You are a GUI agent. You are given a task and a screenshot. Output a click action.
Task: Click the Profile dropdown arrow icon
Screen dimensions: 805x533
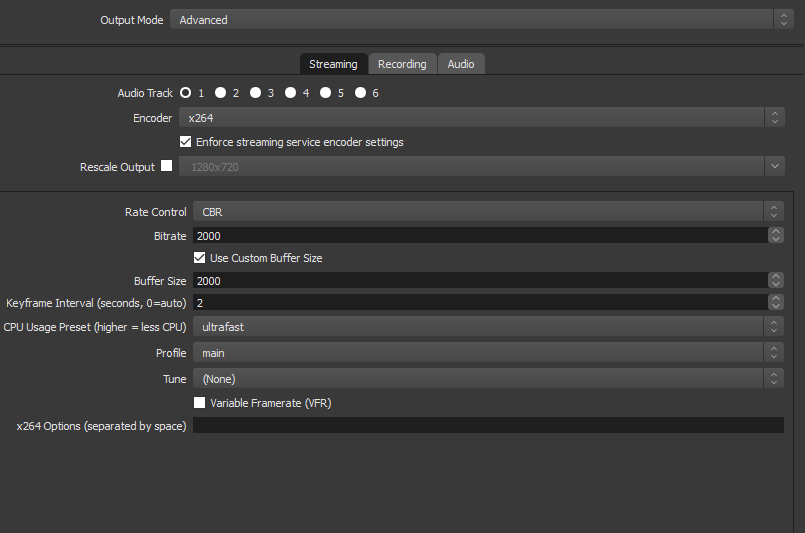[x=773, y=353]
